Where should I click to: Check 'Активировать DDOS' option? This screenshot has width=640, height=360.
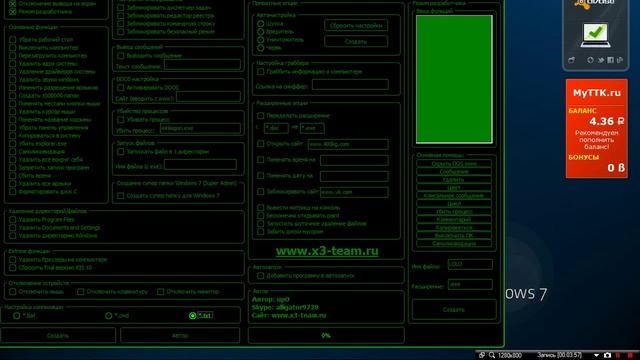[x=121, y=87]
